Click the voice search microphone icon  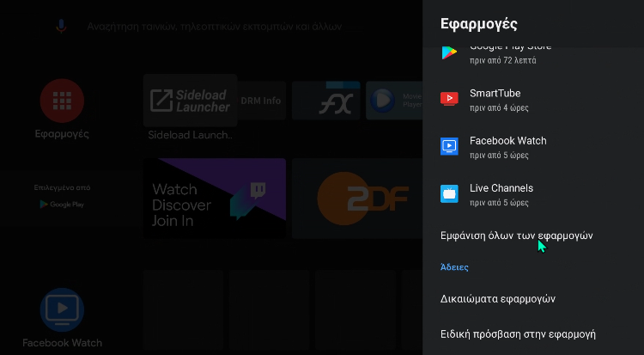click(x=61, y=27)
